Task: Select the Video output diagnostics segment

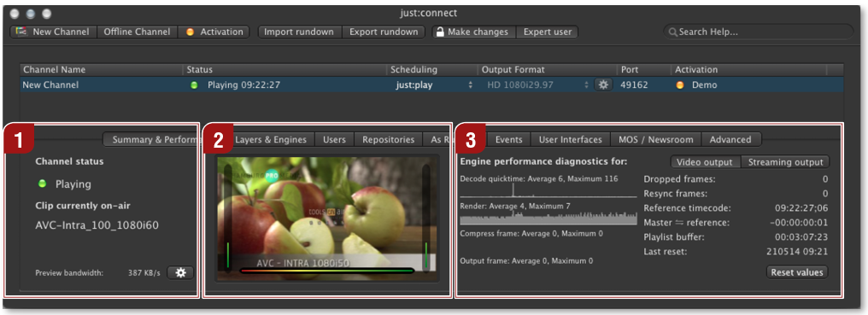Action: [x=706, y=162]
